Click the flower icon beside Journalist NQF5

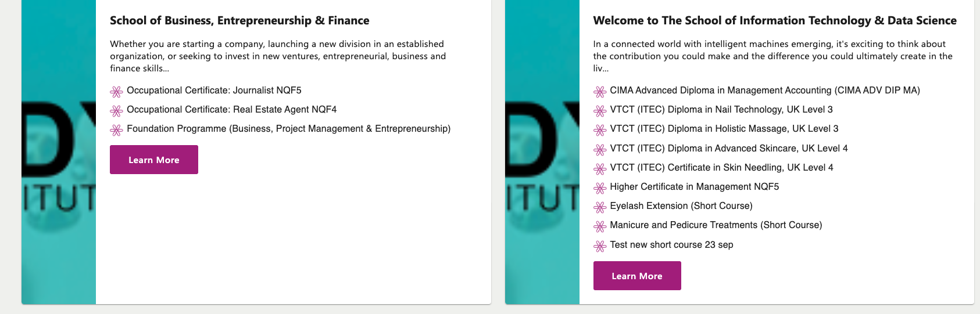click(116, 92)
